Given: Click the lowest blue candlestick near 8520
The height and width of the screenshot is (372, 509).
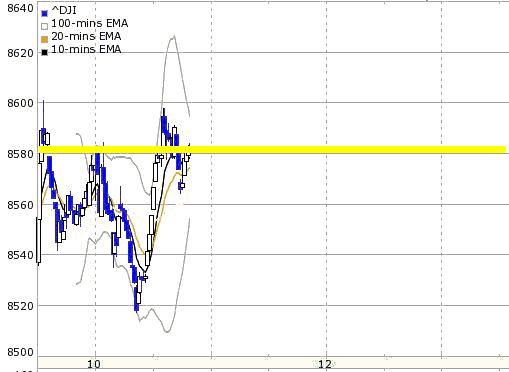Looking at the screenshot, I should click(136, 299).
